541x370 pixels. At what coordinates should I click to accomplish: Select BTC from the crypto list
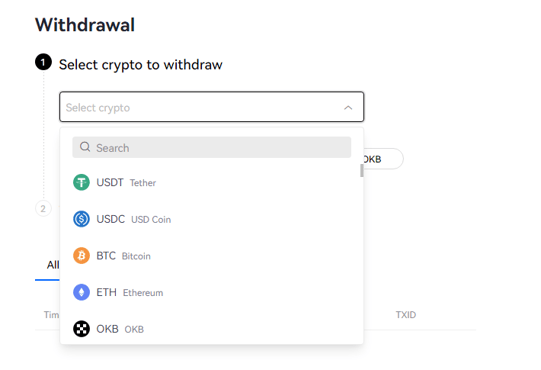212,256
